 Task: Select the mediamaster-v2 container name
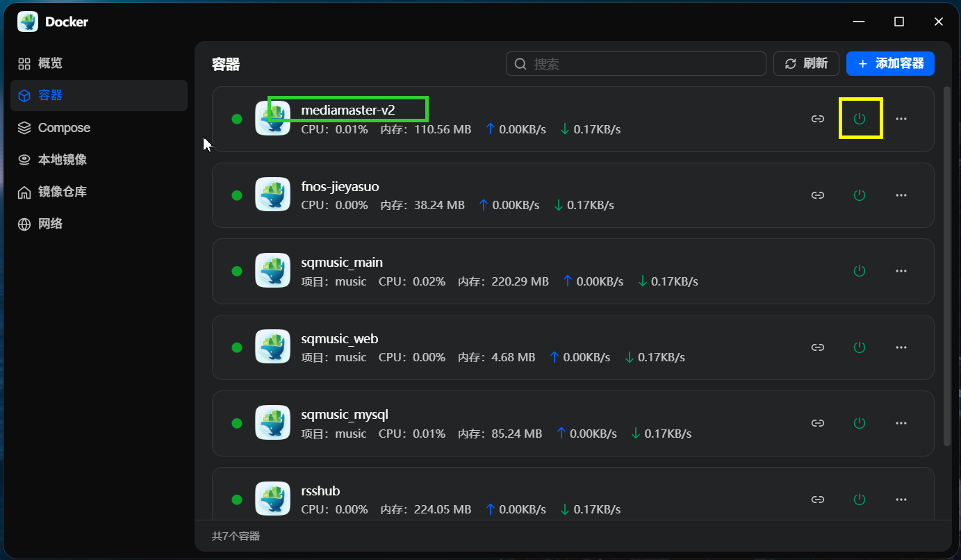pyautogui.click(x=348, y=110)
